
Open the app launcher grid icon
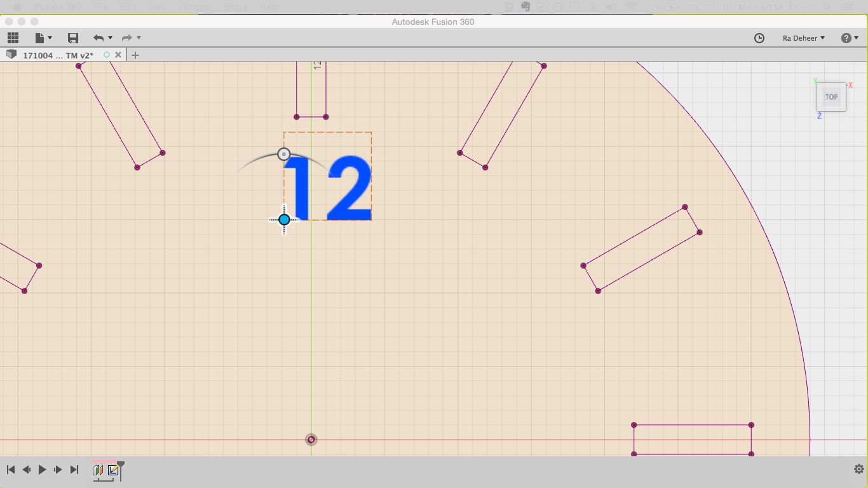[x=13, y=37]
